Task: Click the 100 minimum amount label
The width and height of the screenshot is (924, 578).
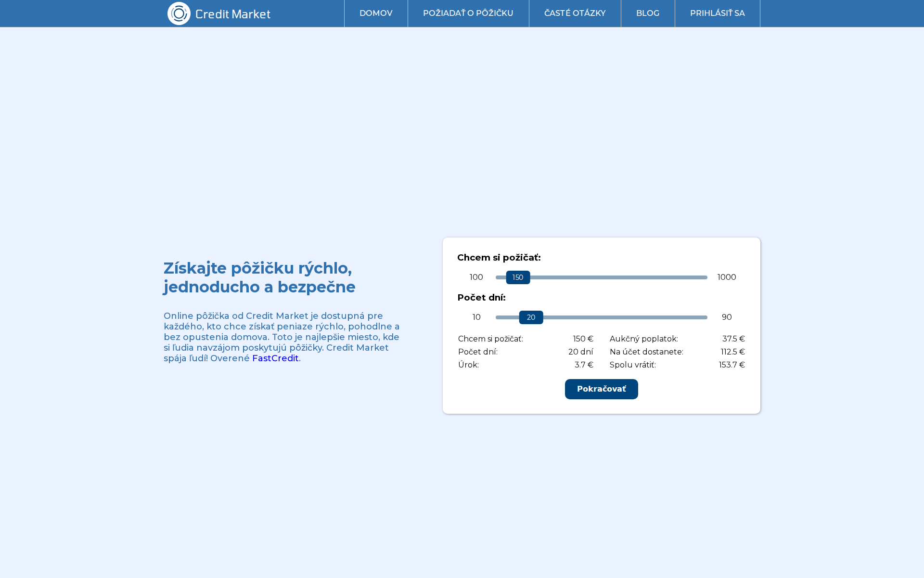Action: point(476,277)
